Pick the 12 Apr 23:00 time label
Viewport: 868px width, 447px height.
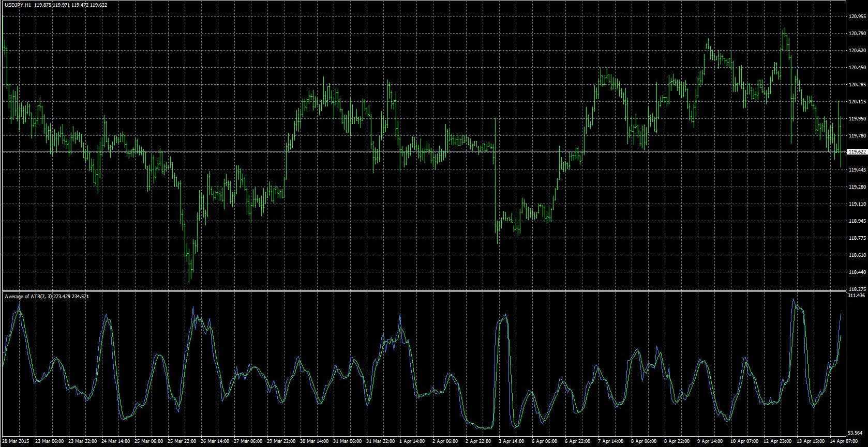coord(779,441)
